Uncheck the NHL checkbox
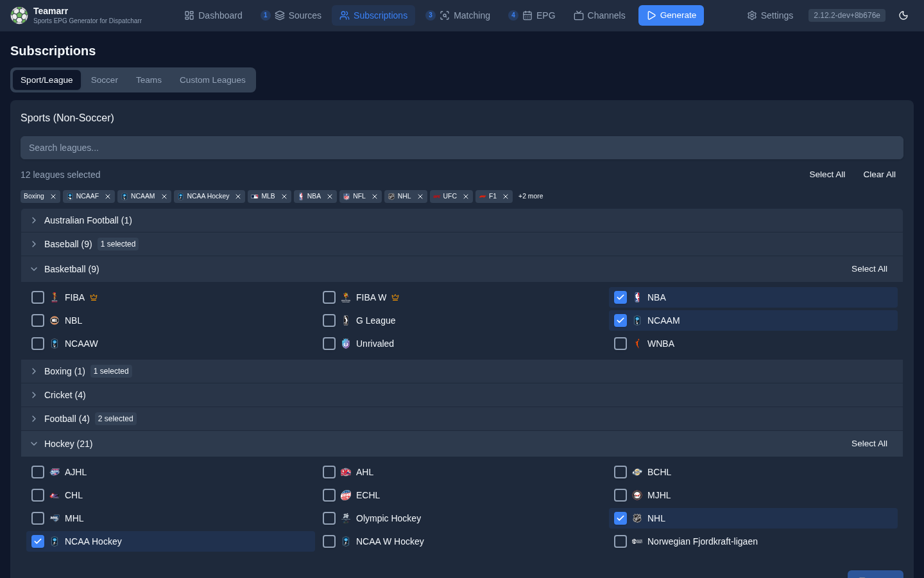 tap(620, 518)
